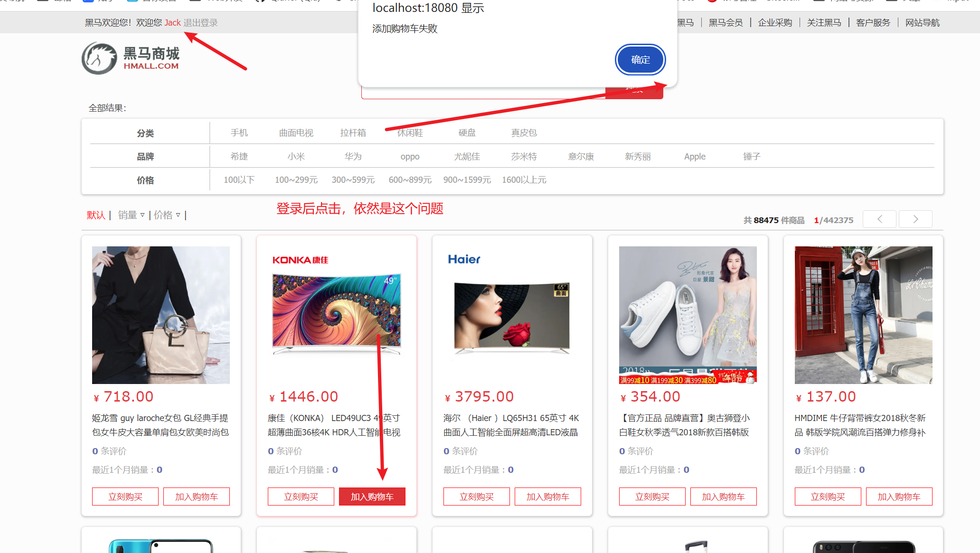Viewport: 980px width, 553px height.
Task: Open the 关注黑马 menu item
Action: click(x=824, y=23)
